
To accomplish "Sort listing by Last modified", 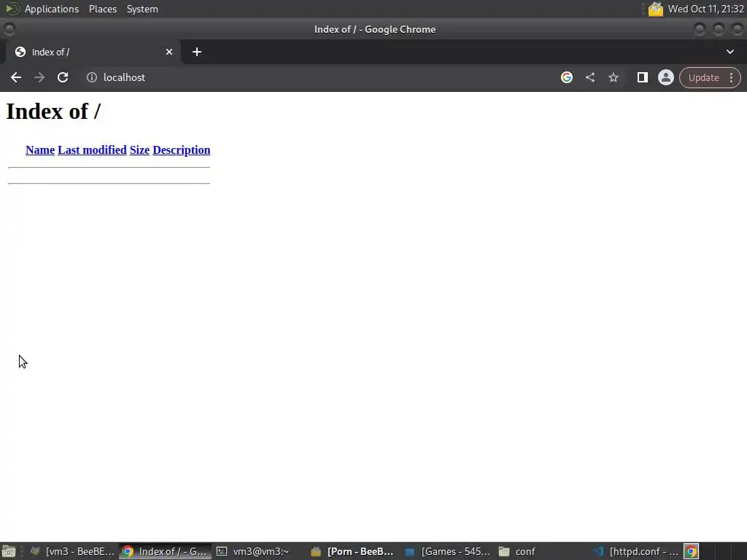I will (x=92, y=150).
